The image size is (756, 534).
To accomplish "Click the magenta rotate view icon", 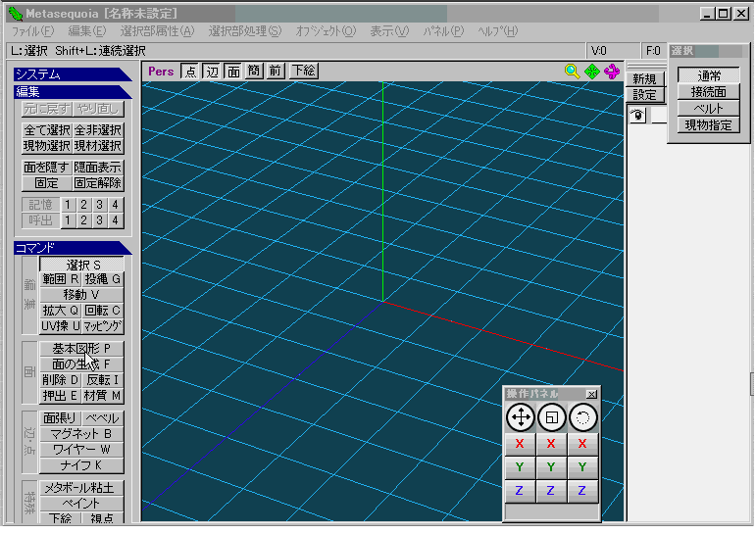I will click(612, 72).
